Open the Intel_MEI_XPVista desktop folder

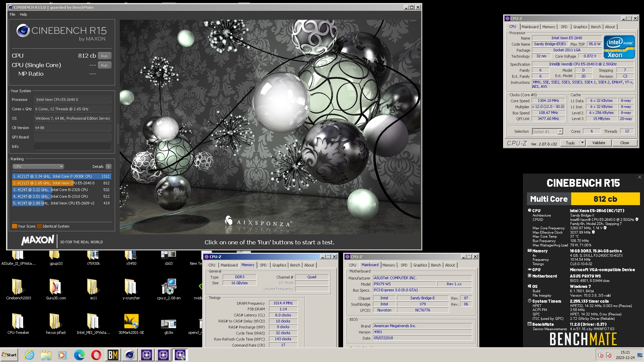point(93,323)
